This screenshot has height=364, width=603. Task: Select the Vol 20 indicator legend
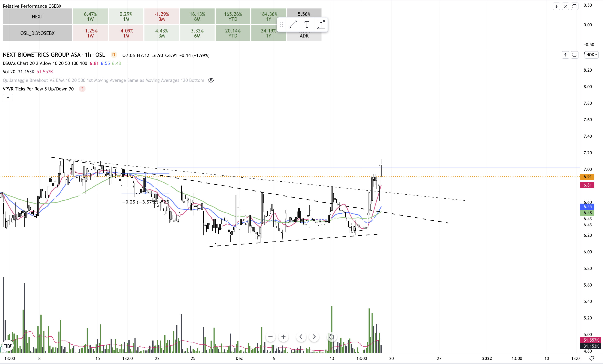click(9, 72)
